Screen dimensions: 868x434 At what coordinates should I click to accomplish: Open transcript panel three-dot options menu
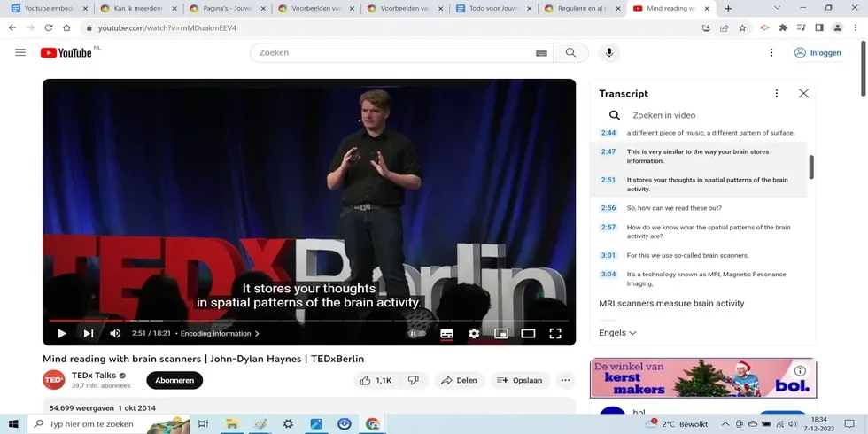pos(777,93)
